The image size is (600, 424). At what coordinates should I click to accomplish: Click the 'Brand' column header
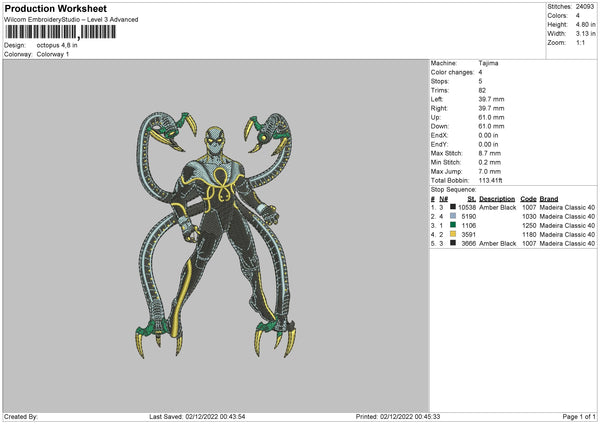point(549,199)
